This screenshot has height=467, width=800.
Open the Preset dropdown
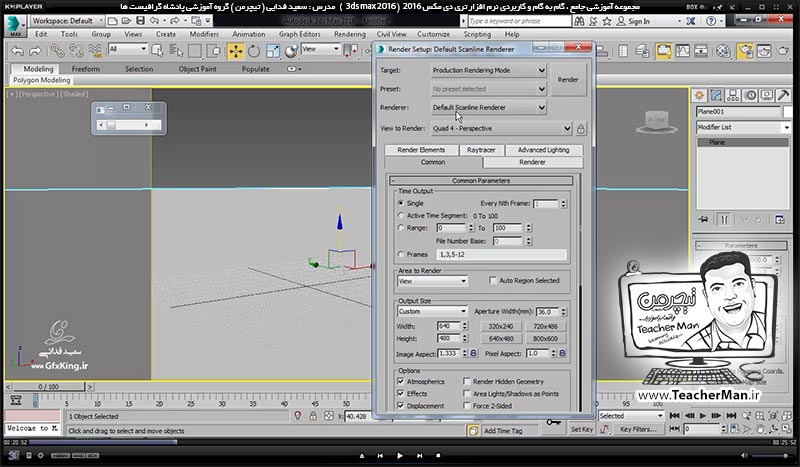489,89
